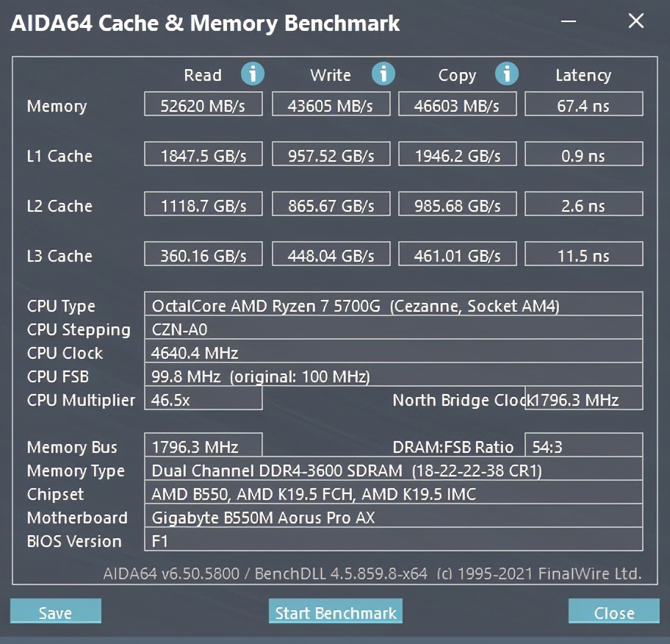Click the CPU Type information field
Screen dimensions: 670x644
(393, 305)
